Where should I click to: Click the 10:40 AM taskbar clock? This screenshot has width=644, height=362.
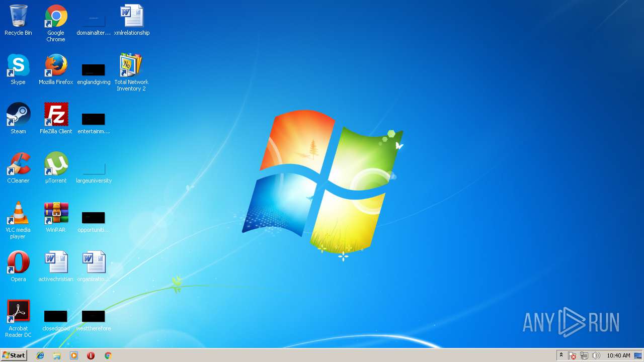pos(618,355)
